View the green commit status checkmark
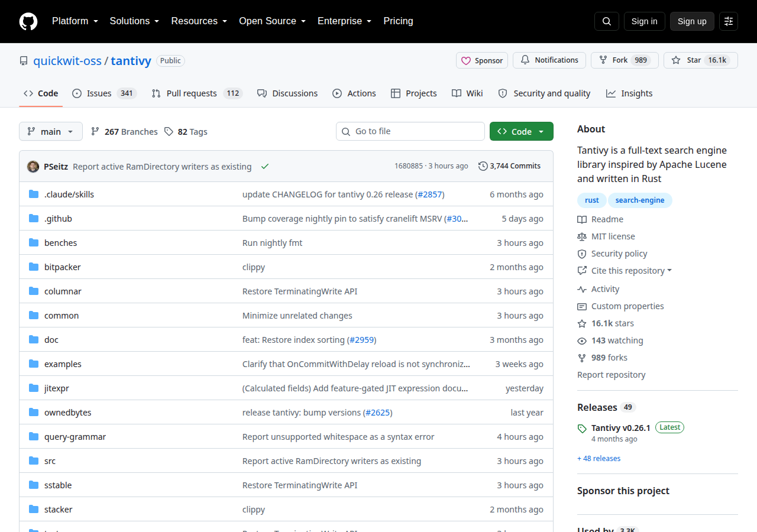757x532 pixels. click(265, 166)
